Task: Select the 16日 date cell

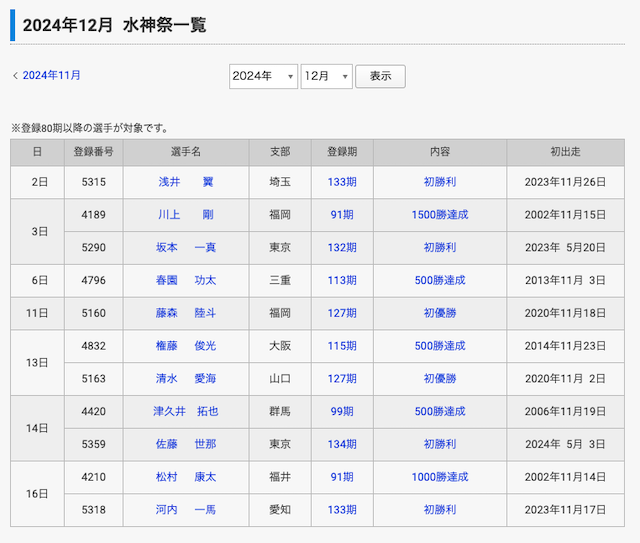Action: point(37,494)
